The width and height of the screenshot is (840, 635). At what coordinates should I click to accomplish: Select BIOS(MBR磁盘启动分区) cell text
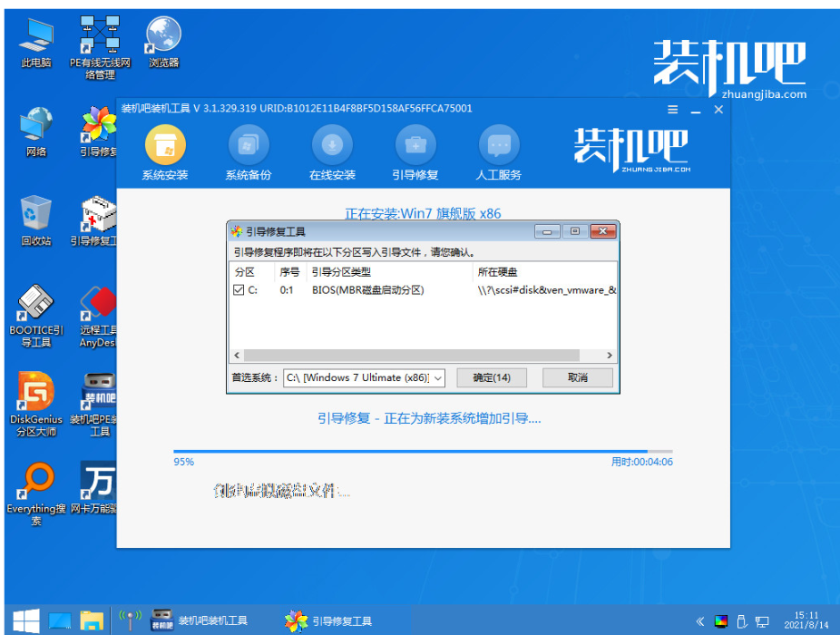point(368,290)
